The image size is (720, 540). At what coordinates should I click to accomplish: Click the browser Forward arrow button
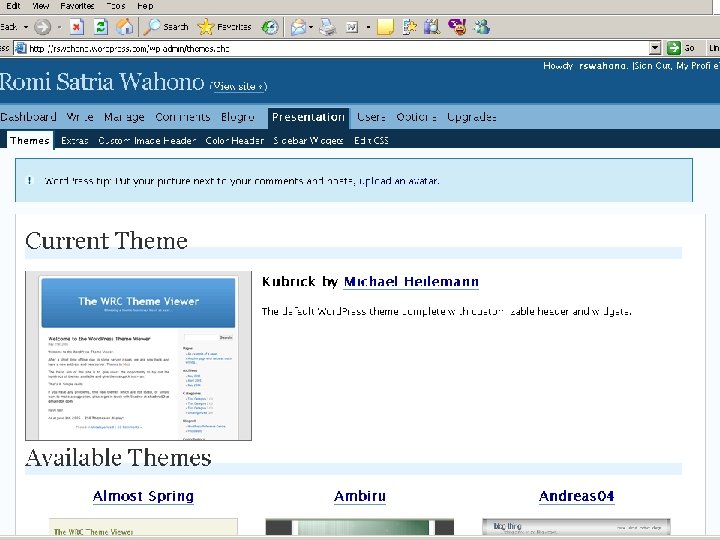tap(42, 27)
